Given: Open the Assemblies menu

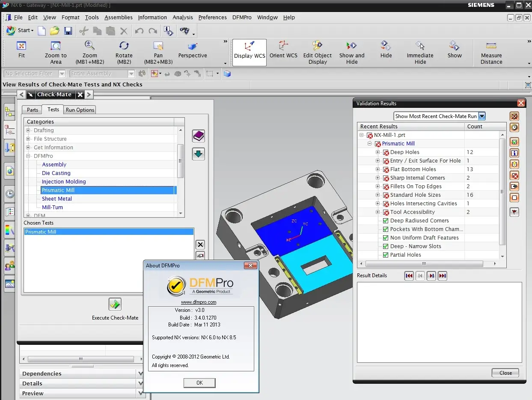Looking at the screenshot, I should (119, 18).
